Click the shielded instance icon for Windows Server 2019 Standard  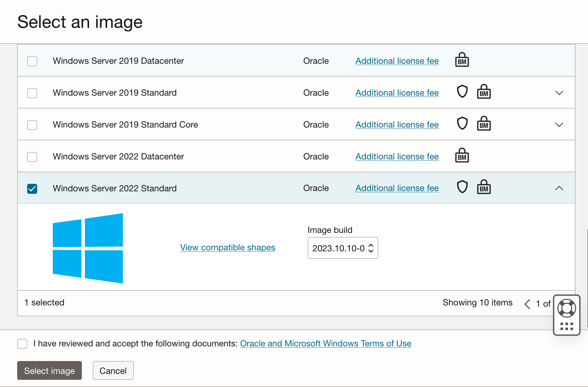click(x=462, y=91)
